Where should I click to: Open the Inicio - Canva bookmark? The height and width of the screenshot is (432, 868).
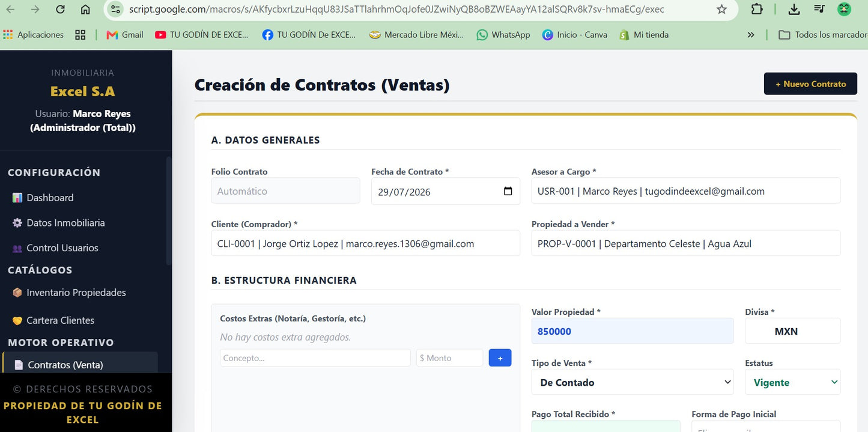pyautogui.click(x=575, y=35)
